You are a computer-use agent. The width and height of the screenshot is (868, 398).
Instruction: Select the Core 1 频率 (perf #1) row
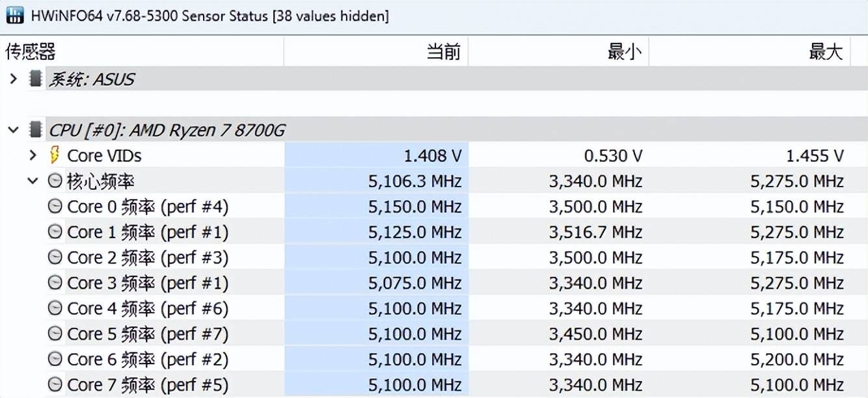[x=148, y=232]
